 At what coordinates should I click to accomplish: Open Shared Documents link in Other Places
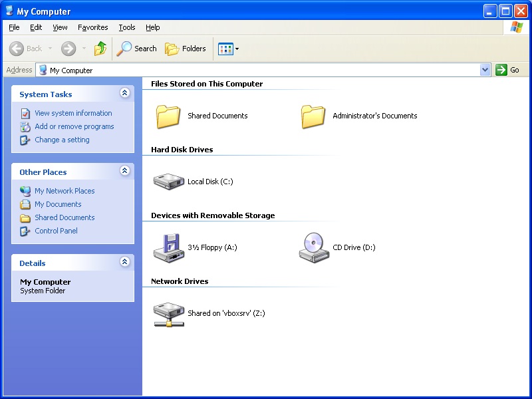pyautogui.click(x=65, y=217)
